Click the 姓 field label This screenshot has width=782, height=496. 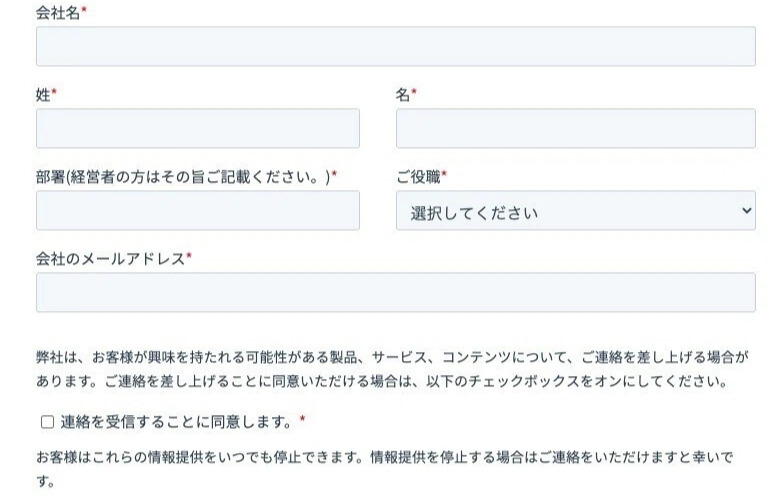[43, 94]
